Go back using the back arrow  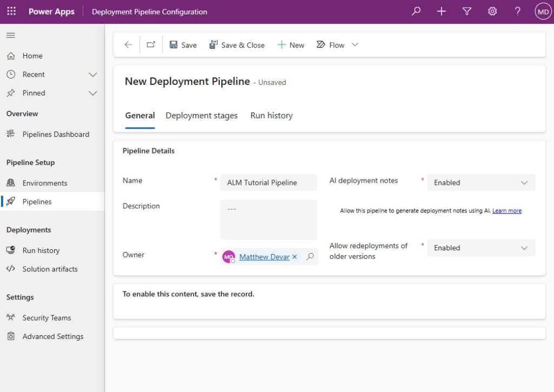coord(128,45)
